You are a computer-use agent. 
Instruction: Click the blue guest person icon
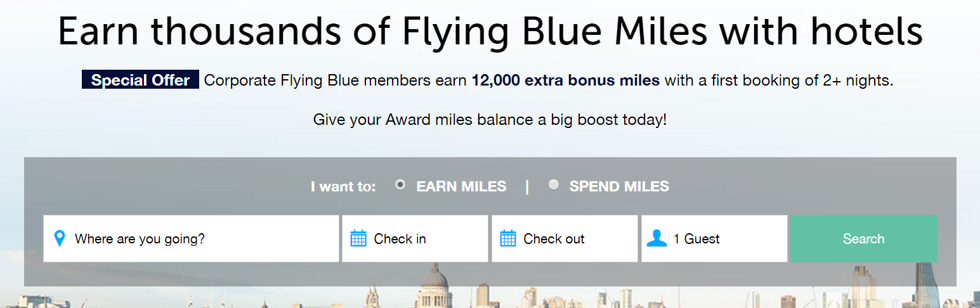tap(657, 238)
